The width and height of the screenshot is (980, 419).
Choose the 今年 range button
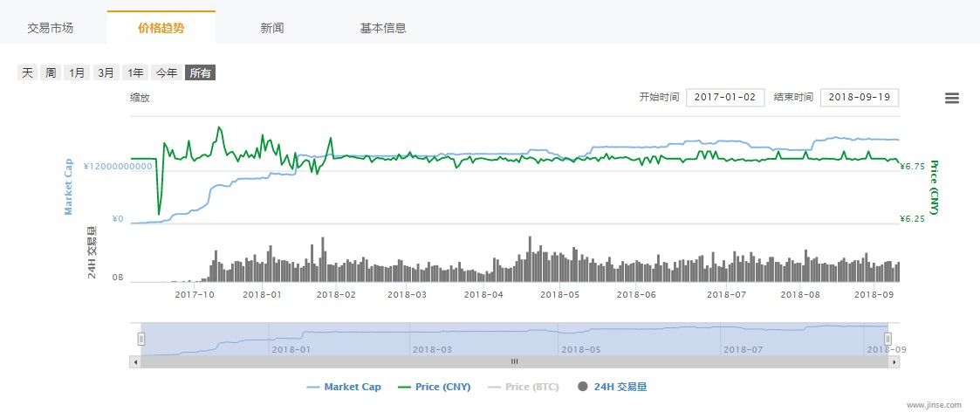(x=166, y=73)
